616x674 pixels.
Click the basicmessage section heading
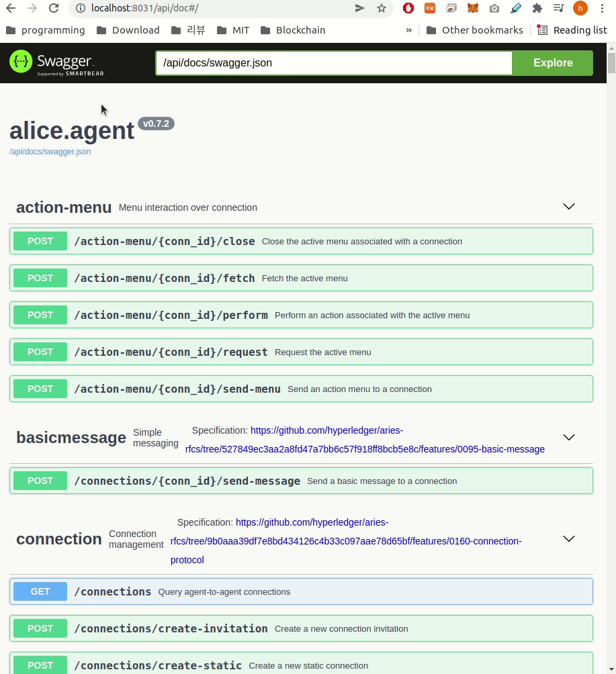[71, 438]
